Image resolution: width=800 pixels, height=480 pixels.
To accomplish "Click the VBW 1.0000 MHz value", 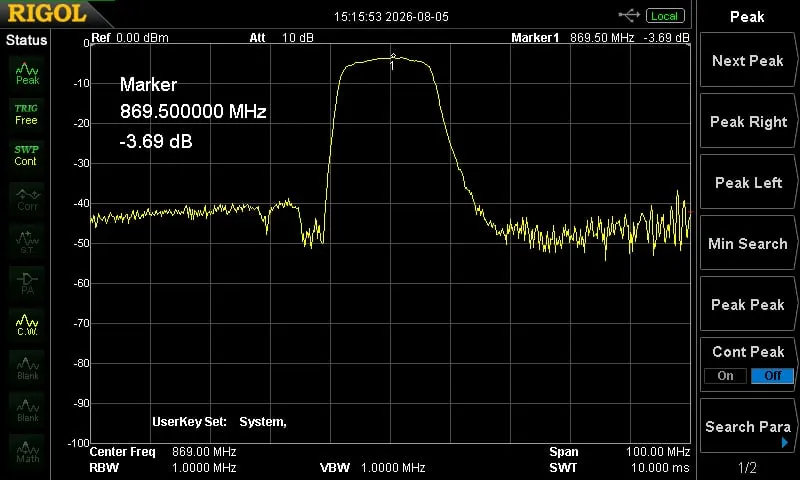I will click(x=393, y=468).
